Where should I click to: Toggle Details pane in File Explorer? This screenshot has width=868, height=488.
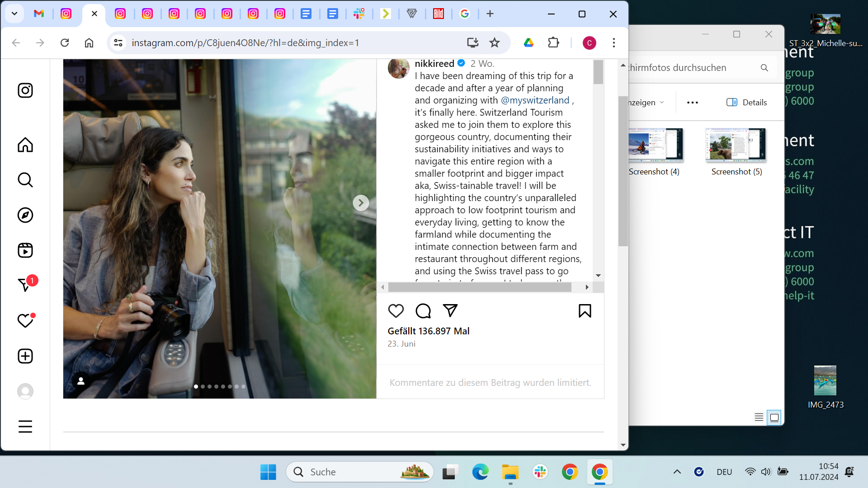pos(747,102)
